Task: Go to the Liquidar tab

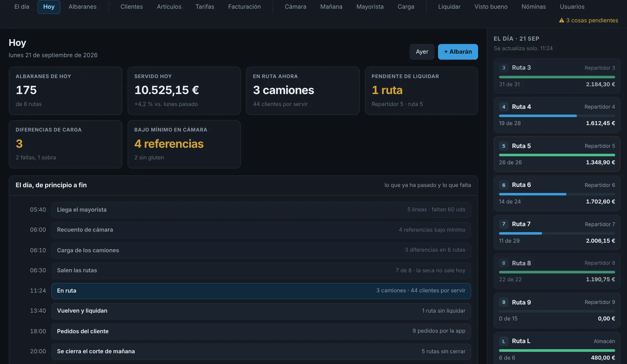Action: click(x=449, y=7)
